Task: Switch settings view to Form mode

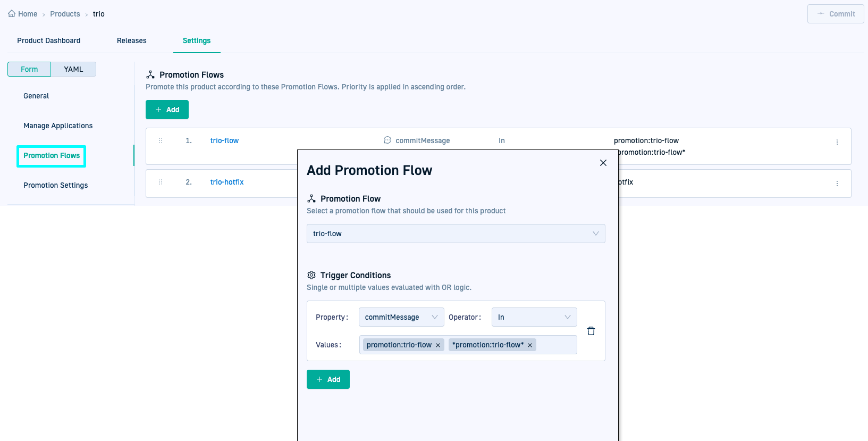Action: tap(29, 69)
